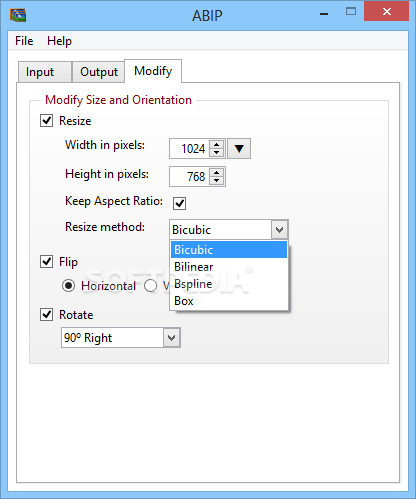The image size is (416, 499).
Task: Switch to the Input tab
Action: click(44, 72)
